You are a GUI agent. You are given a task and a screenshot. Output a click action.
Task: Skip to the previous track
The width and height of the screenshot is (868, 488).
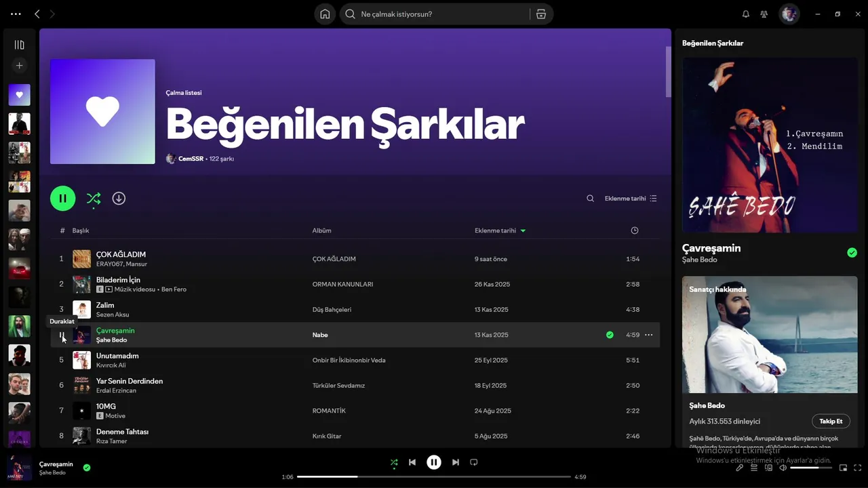point(412,462)
